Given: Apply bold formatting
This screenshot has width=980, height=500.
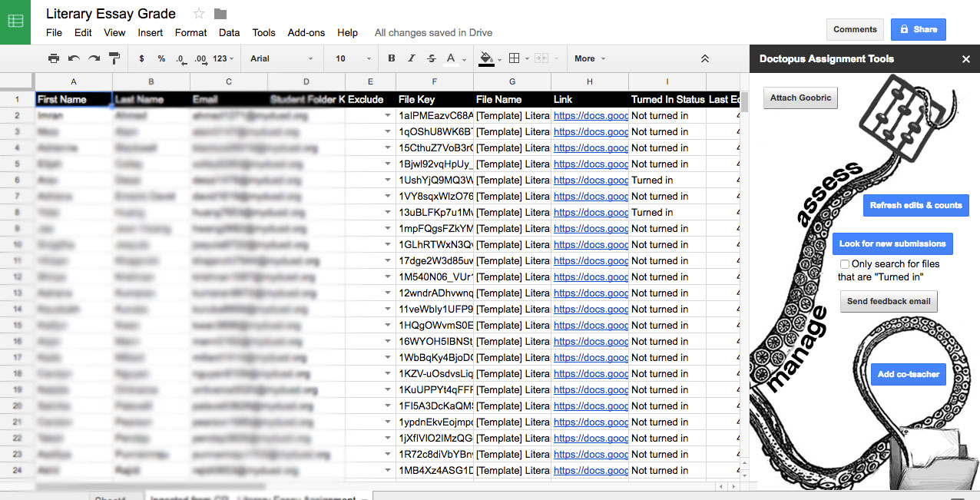Looking at the screenshot, I should pyautogui.click(x=392, y=58).
